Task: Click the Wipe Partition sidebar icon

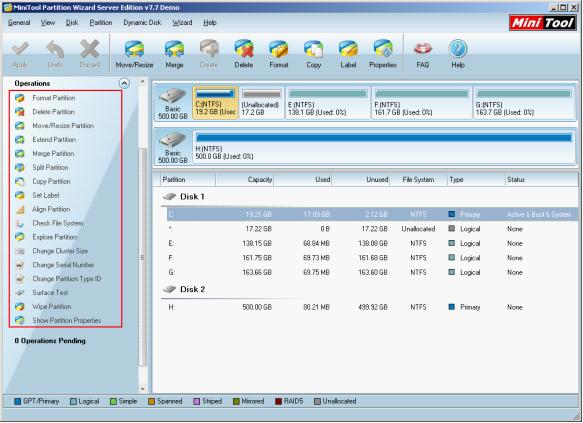Action: (x=20, y=307)
